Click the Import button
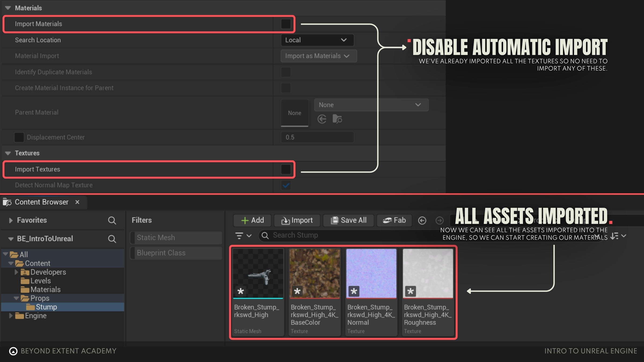Screen dimensions: 644x362 [297, 220]
